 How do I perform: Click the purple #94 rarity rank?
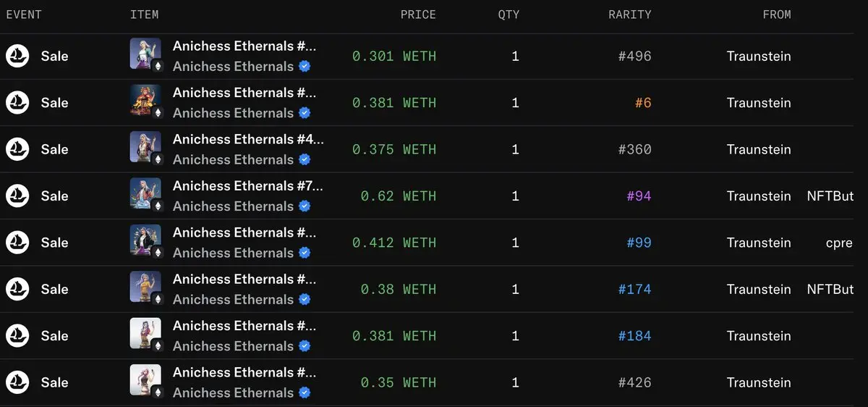click(639, 196)
